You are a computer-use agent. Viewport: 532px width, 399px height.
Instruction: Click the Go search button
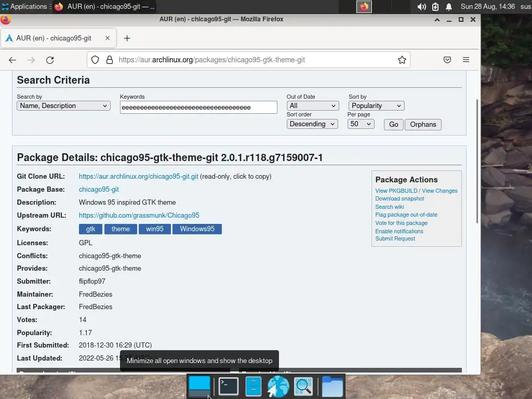pos(394,125)
